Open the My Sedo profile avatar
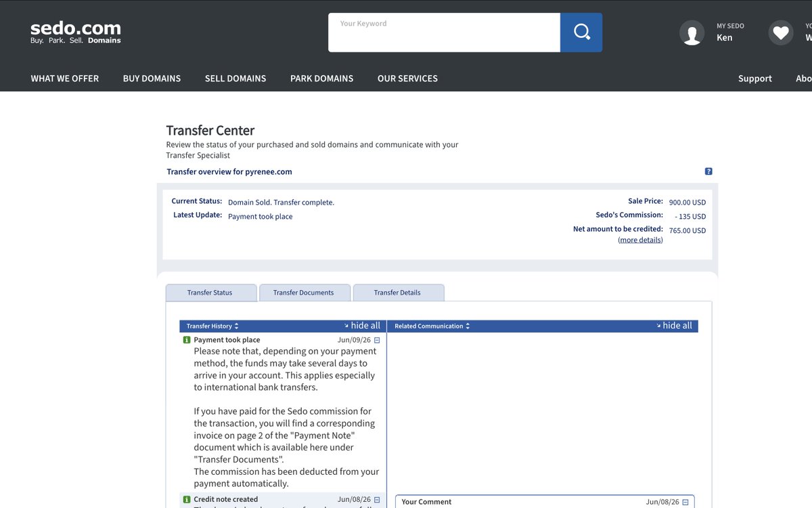Image resolution: width=812 pixels, height=508 pixels. (x=692, y=33)
